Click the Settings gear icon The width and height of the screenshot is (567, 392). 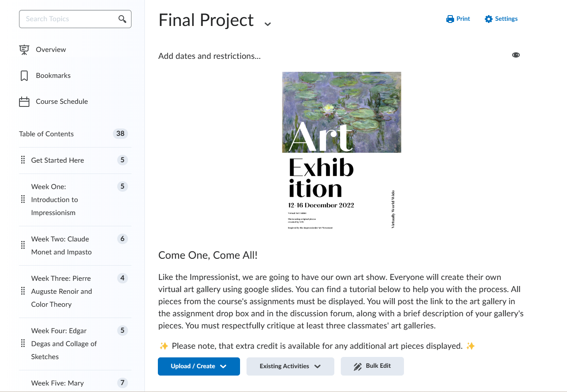489,19
